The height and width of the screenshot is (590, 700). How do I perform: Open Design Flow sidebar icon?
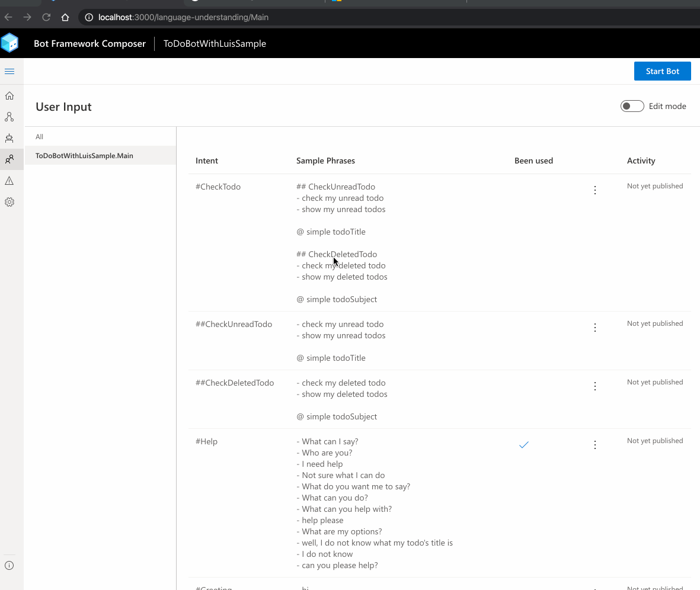coord(9,117)
